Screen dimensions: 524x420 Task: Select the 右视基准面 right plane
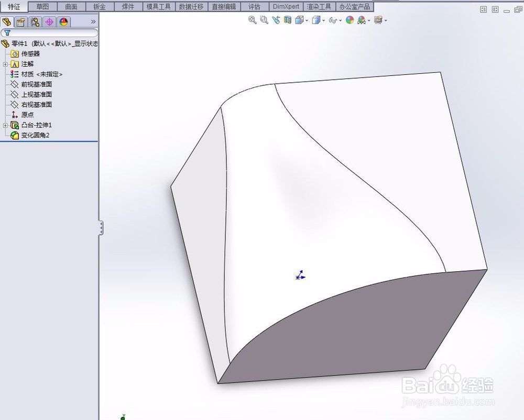[x=31, y=105]
